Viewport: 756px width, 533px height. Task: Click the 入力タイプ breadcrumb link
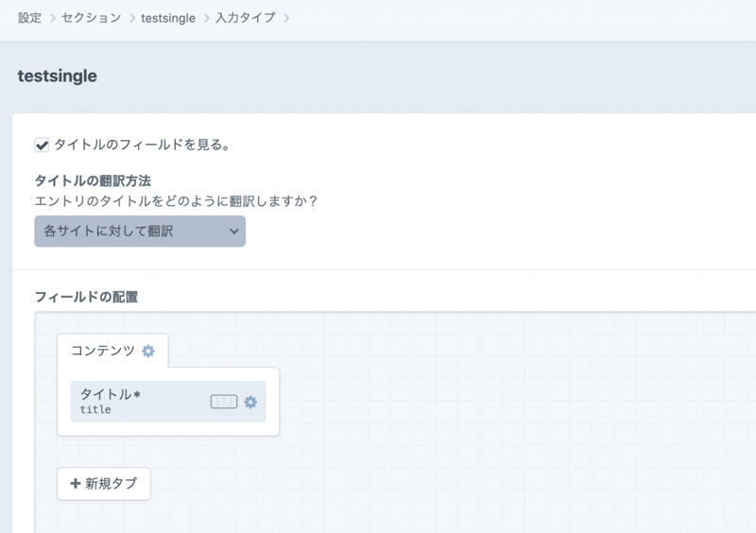pos(245,18)
